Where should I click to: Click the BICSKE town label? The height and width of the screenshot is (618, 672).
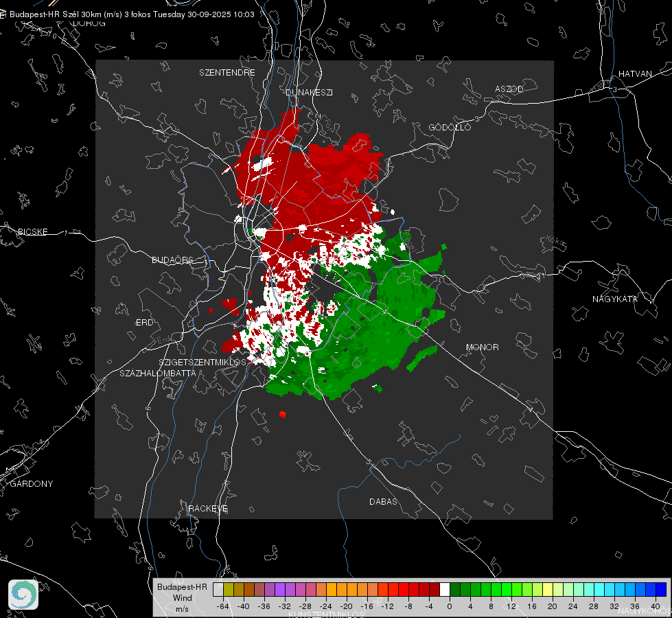tap(32, 231)
